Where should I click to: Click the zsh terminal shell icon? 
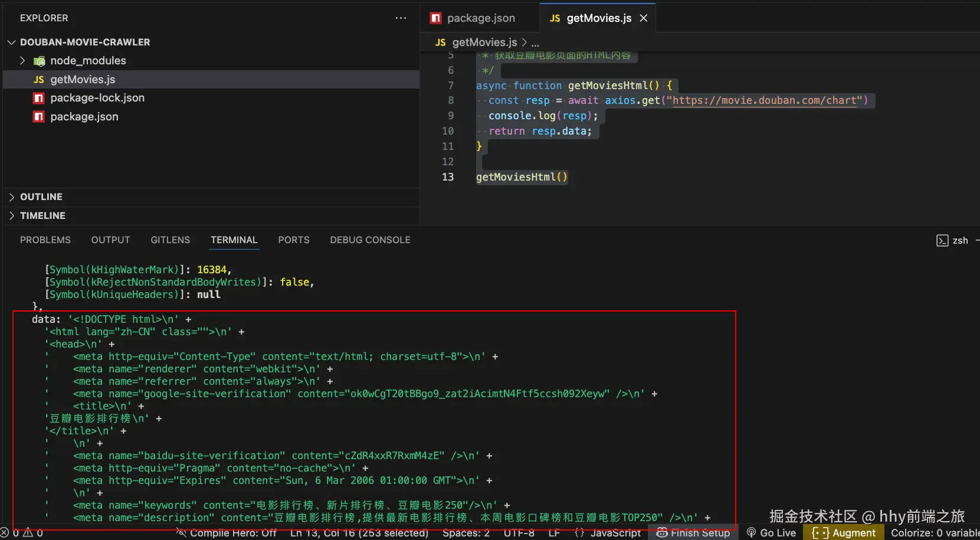click(x=942, y=241)
